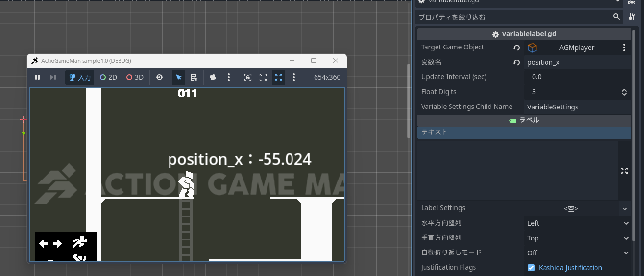Click the next frame step button
The width and height of the screenshot is (644, 276).
(53, 77)
